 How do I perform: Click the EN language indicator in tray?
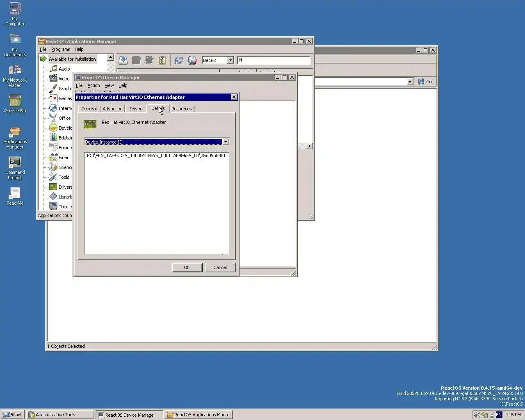click(499, 415)
